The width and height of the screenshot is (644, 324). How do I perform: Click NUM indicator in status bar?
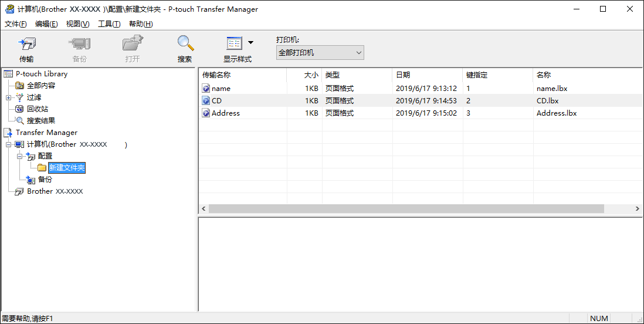(599, 318)
